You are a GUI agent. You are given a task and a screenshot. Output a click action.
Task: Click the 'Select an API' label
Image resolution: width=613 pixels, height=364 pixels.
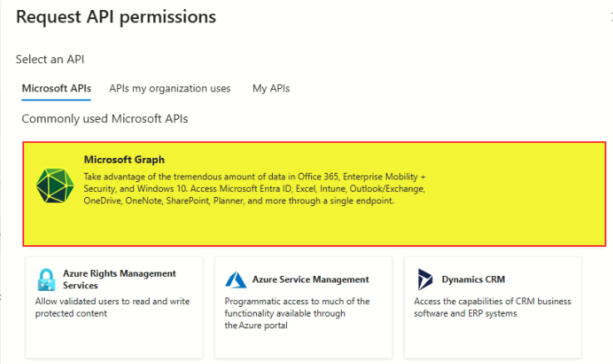point(50,59)
